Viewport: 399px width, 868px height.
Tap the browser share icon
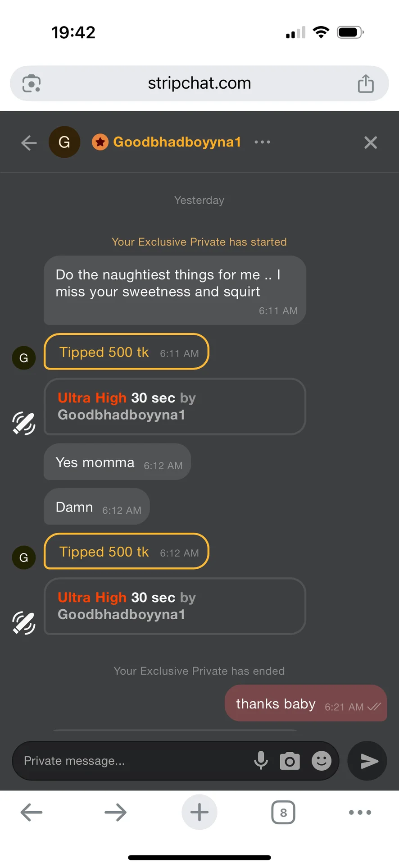[366, 83]
